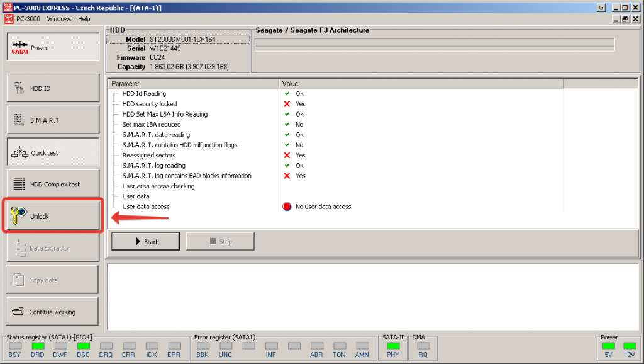Click the UNC error register indicator
The height and width of the screenshot is (364, 644).
pyautogui.click(x=226, y=346)
